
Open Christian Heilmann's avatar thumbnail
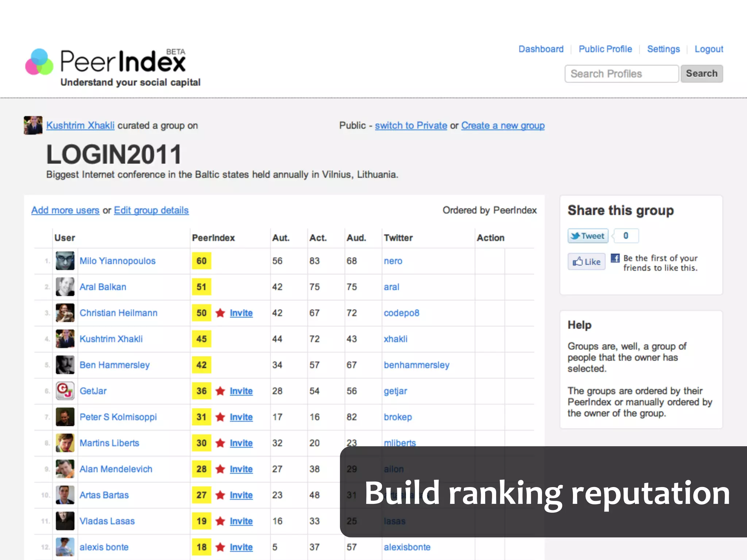pyautogui.click(x=65, y=313)
